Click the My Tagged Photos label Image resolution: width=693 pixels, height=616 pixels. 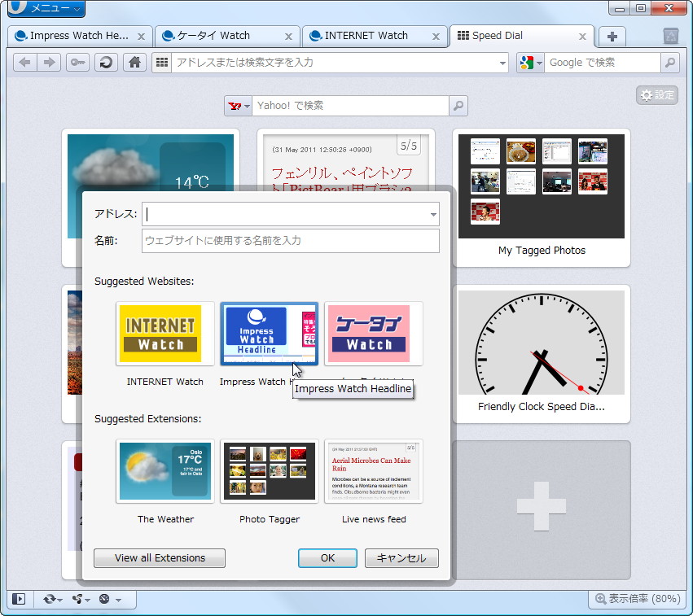click(x=542, y=251)
